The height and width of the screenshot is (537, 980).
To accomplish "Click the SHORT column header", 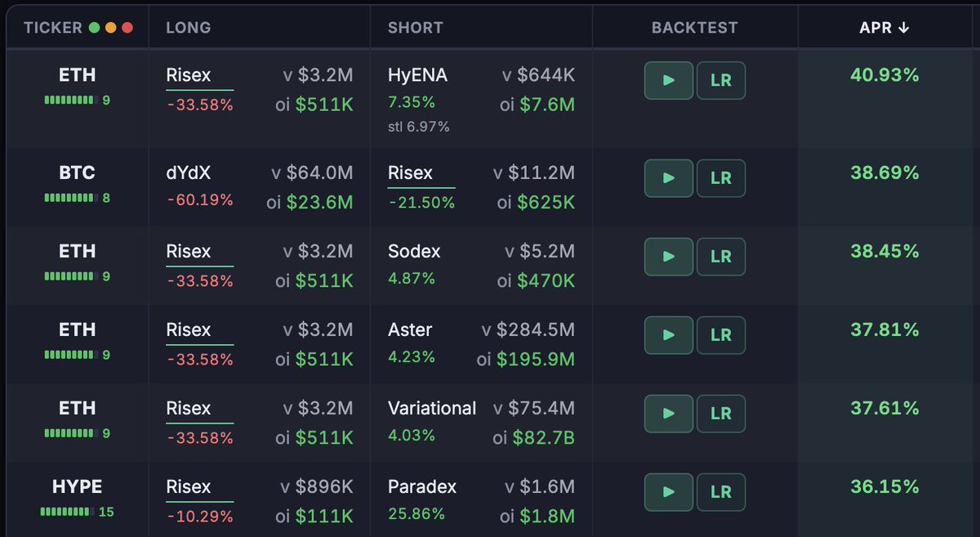I will pos(416,28).
